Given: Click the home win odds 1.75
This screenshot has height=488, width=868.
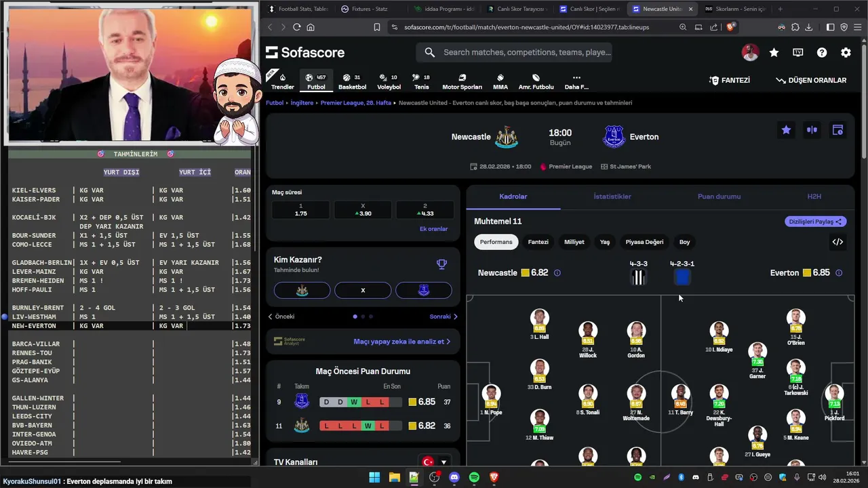Looking at the screenshot, I should tap(301, 210).
